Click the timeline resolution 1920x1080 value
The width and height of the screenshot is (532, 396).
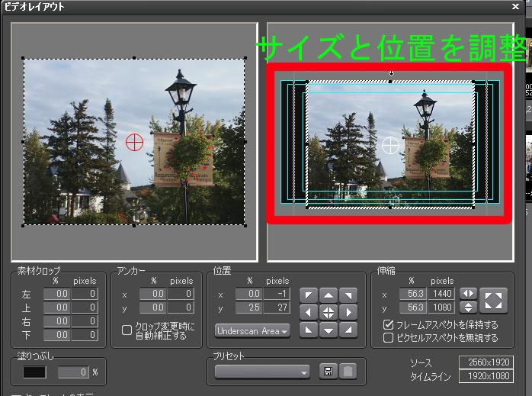pyautogui.click(x=486, y=376)
